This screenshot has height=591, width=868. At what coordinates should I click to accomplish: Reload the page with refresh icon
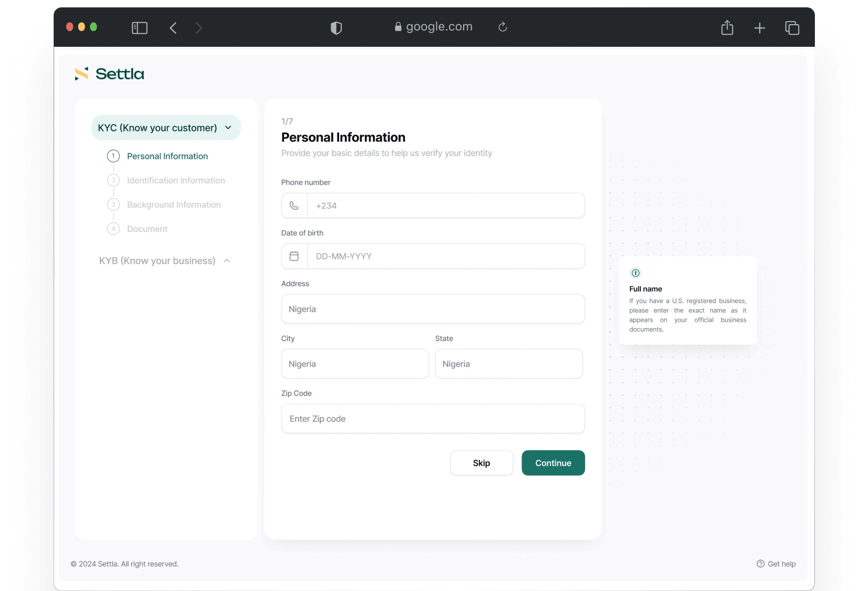tap(503, 27)
